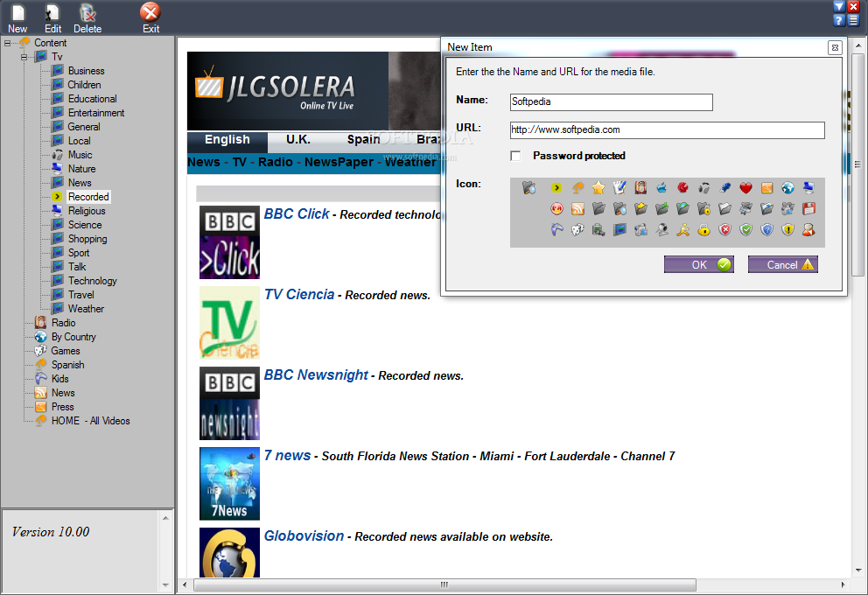Pick the headphones icon
Viewport: 868px width, 595px height.
703,187
